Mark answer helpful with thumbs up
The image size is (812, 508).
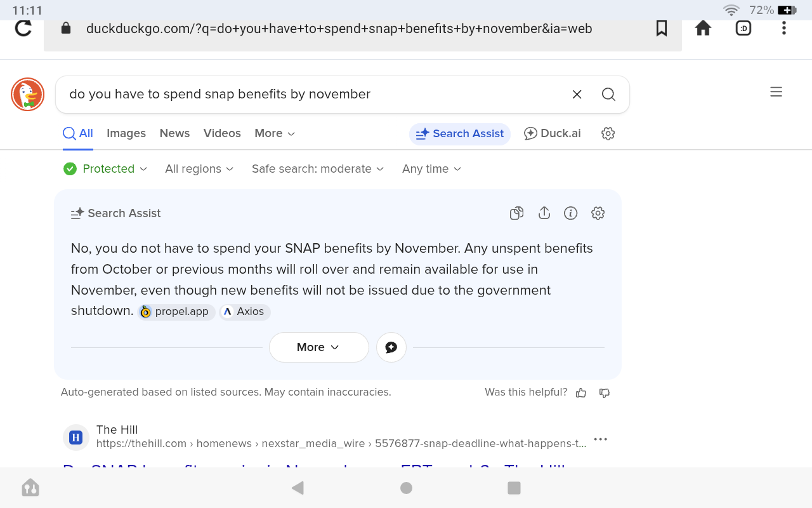[581, 393]
